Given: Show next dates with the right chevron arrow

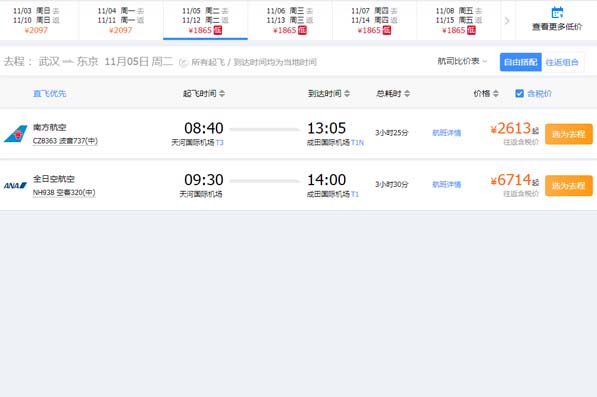Looking at the screenshot, I should pos(507,21).
